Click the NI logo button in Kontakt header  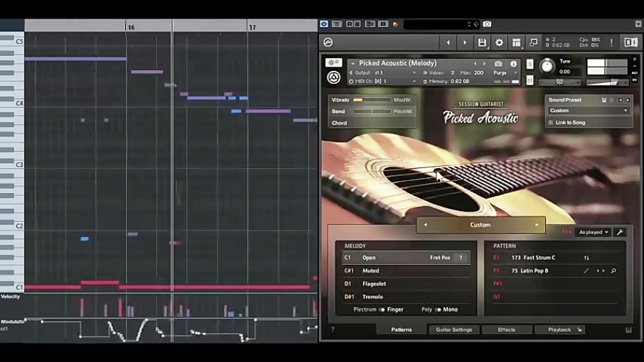(630, 42)
